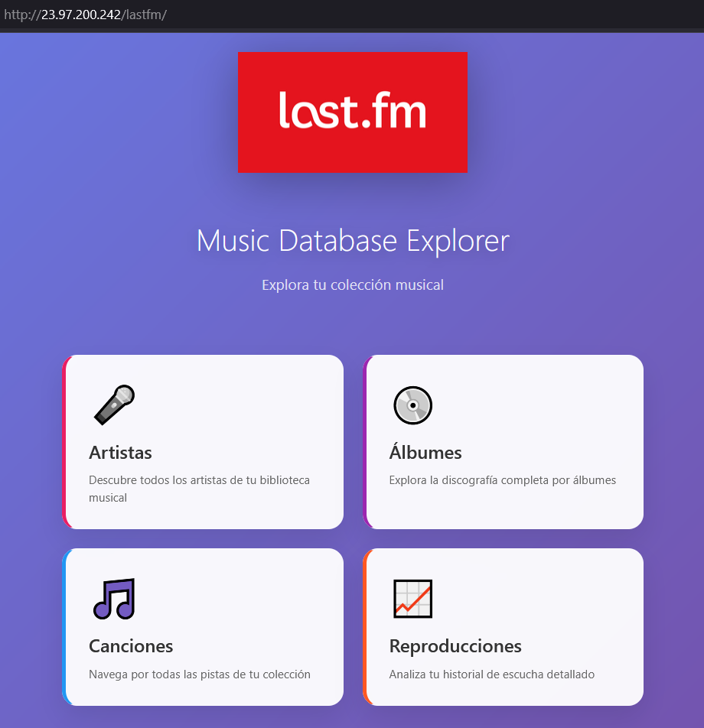Click the pink accent stripe on Artistas card

65,441
